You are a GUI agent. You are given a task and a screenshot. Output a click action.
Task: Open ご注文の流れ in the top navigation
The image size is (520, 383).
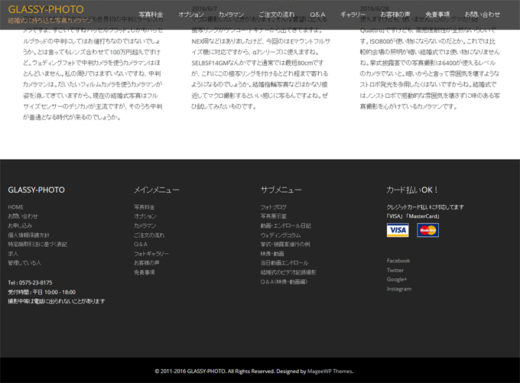click(277, 14)
